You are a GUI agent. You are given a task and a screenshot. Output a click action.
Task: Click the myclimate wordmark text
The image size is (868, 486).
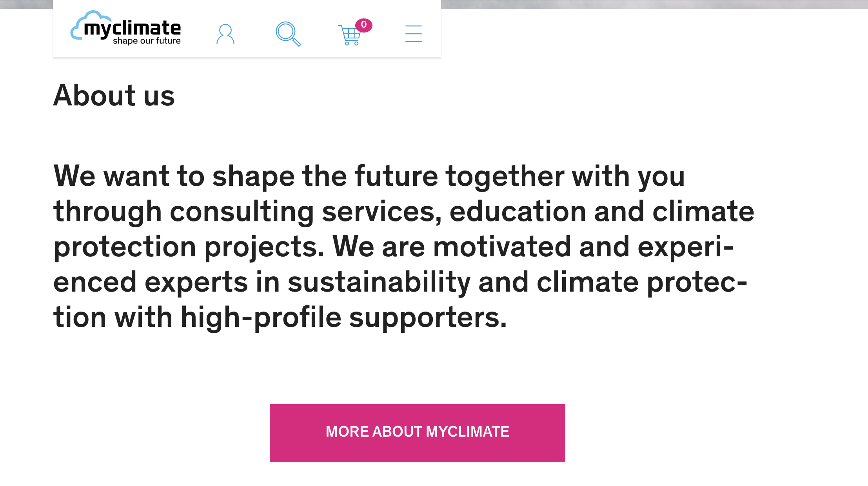[x=133, y=29]
